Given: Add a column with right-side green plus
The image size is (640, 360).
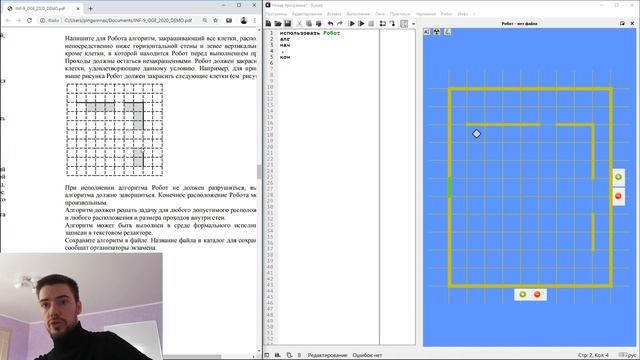Looking at the screenshot, I should [x=618, y=177].
